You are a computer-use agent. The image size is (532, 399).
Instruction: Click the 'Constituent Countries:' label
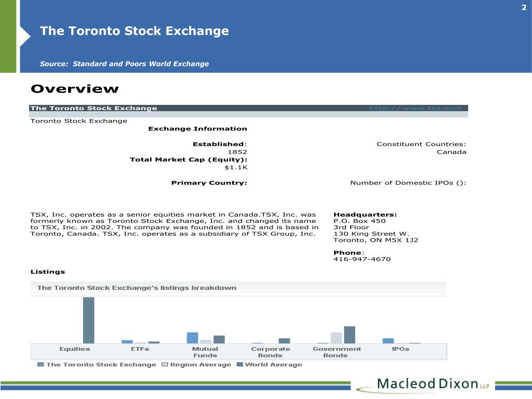pyautogui.click(x=421, y=144)
